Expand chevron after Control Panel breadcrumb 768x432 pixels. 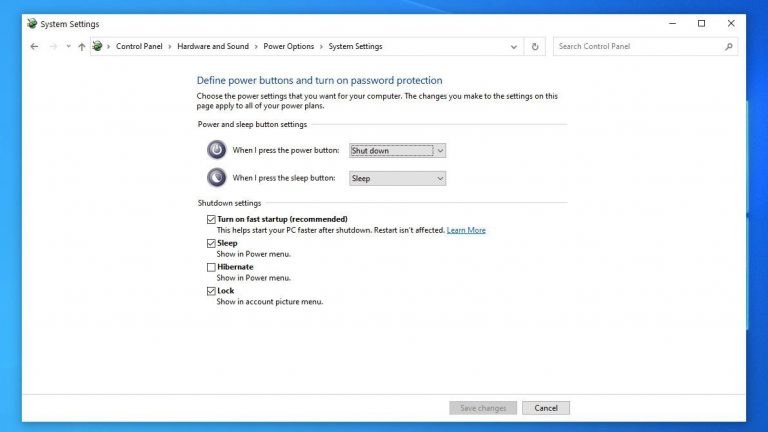[x=169, y=47]
